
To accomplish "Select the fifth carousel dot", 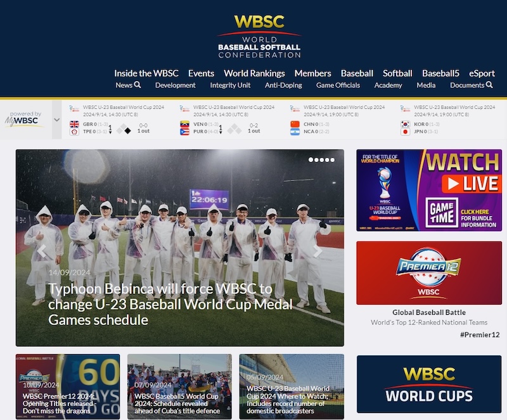I will tap(332, 160).
